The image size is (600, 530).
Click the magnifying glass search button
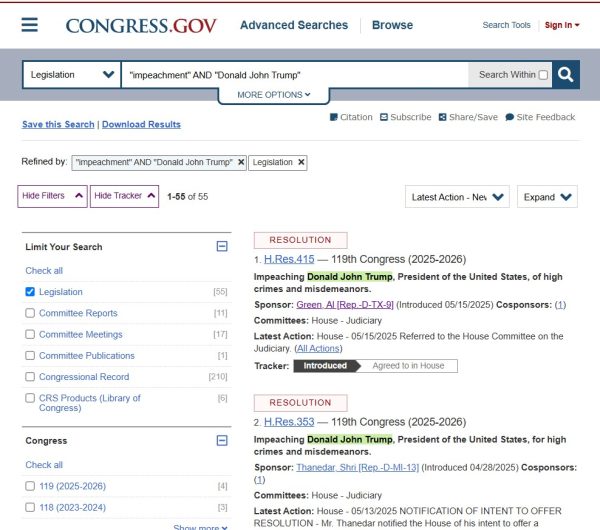click(x=566, y=75)
